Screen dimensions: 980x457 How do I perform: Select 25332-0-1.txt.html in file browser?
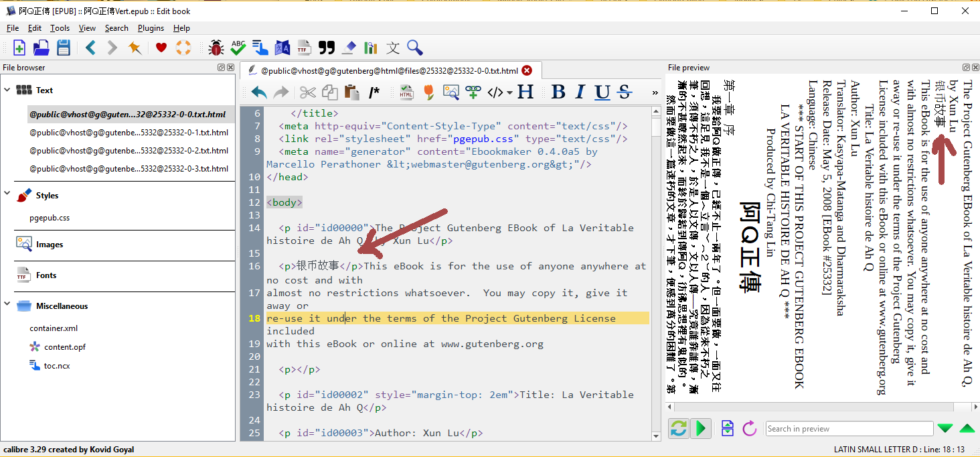click(129, 133)
